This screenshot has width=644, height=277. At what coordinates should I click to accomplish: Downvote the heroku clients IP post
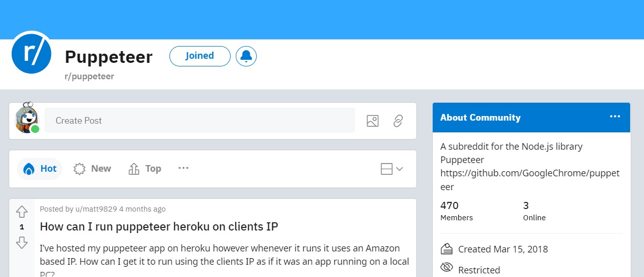point(21,243)
